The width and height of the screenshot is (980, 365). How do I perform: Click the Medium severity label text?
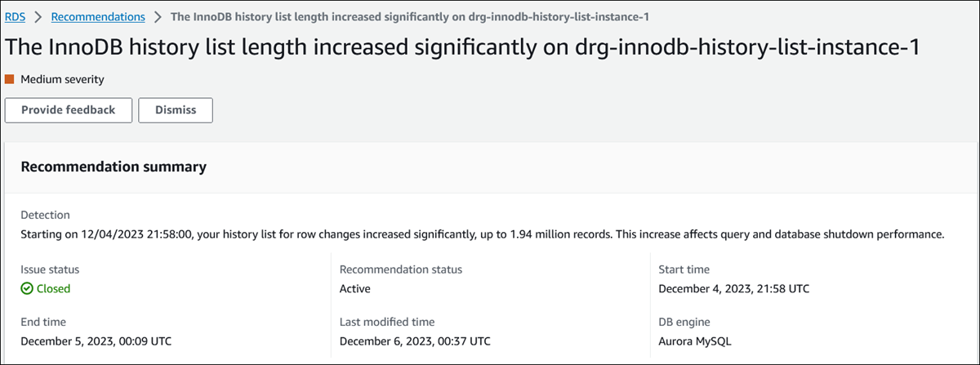click(62, 79)
